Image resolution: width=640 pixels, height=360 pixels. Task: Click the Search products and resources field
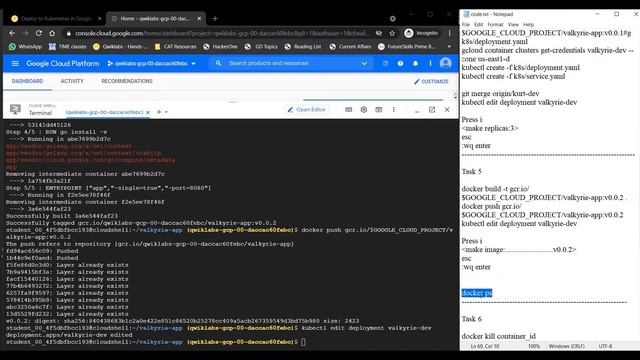tap(292, 63)
